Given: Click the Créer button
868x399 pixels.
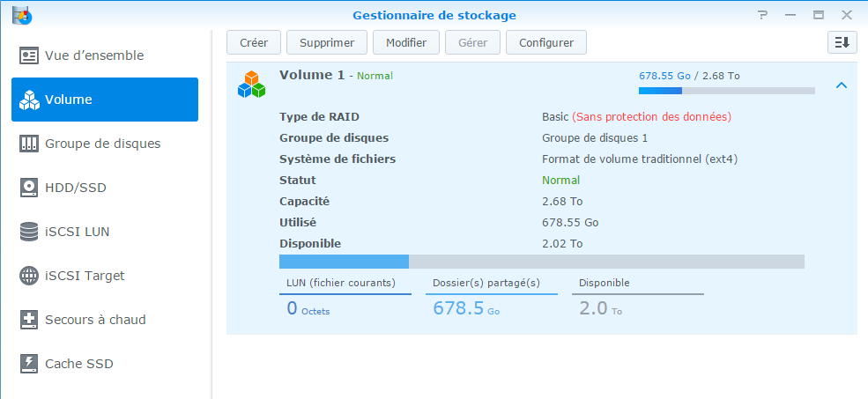Looking at the screenshot, I should (254, 42).
